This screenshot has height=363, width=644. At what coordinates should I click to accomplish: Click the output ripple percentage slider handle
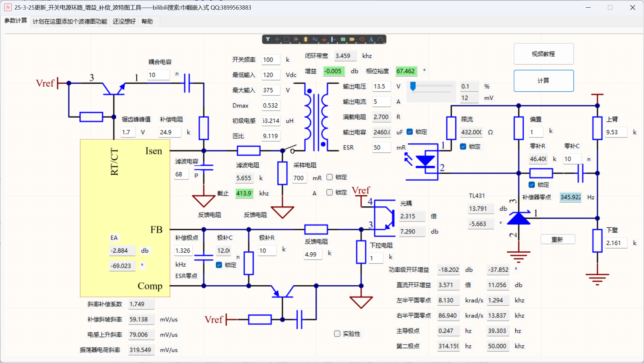click(413, 86)
